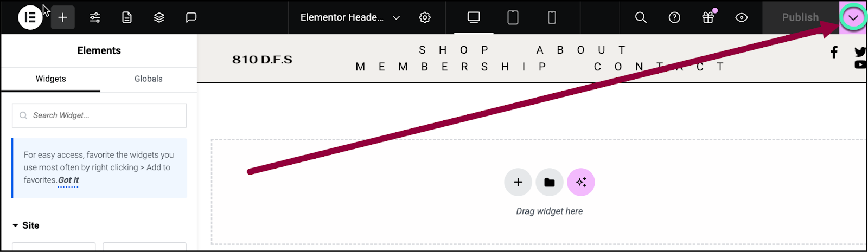Switch to the Globals tab
Image resolution: width=868 pixels, height=252 pixels.
tap(149, 79)
